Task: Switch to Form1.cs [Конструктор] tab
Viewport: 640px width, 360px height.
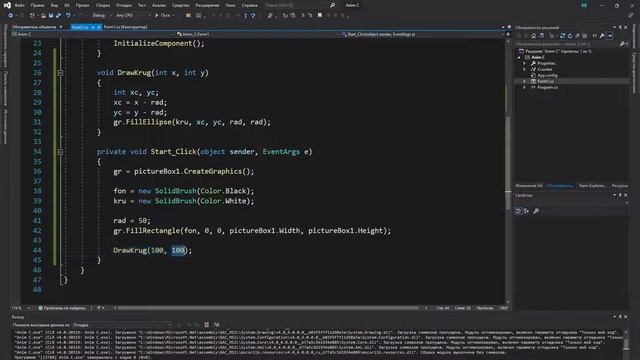Action: pos(125,27)
